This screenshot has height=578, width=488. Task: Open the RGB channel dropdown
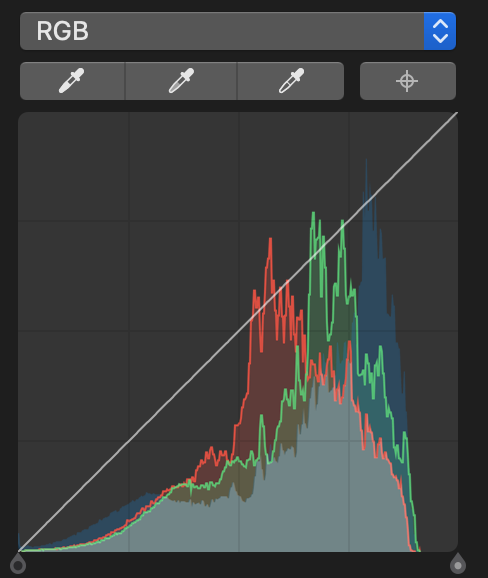point(238,31)
